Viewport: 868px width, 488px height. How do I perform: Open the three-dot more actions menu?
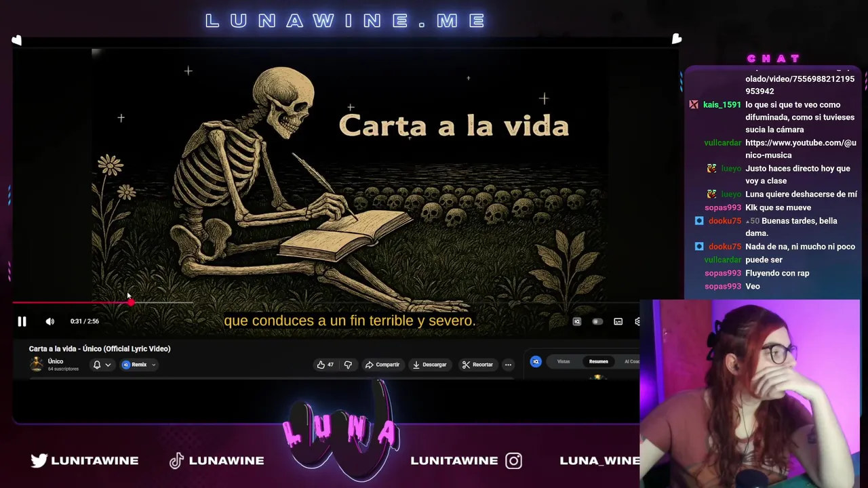point(508,365)
